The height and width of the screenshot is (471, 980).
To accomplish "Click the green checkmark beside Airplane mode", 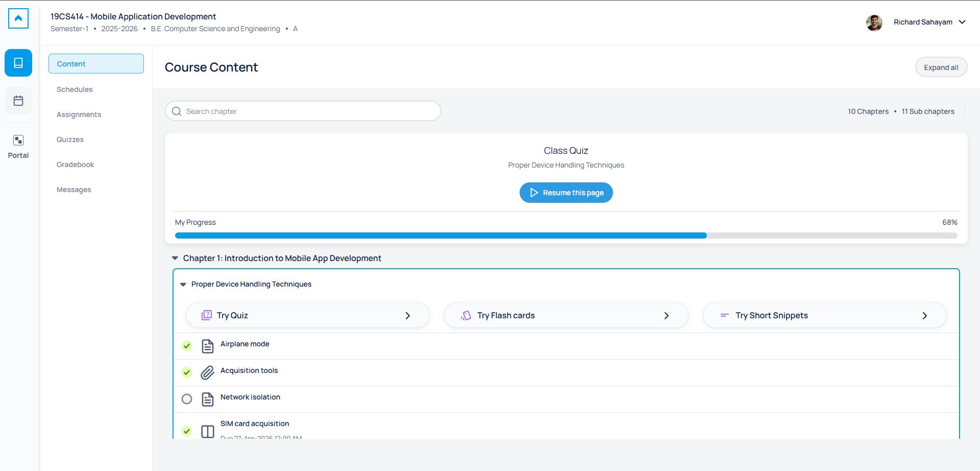I will tap(187, 346).
